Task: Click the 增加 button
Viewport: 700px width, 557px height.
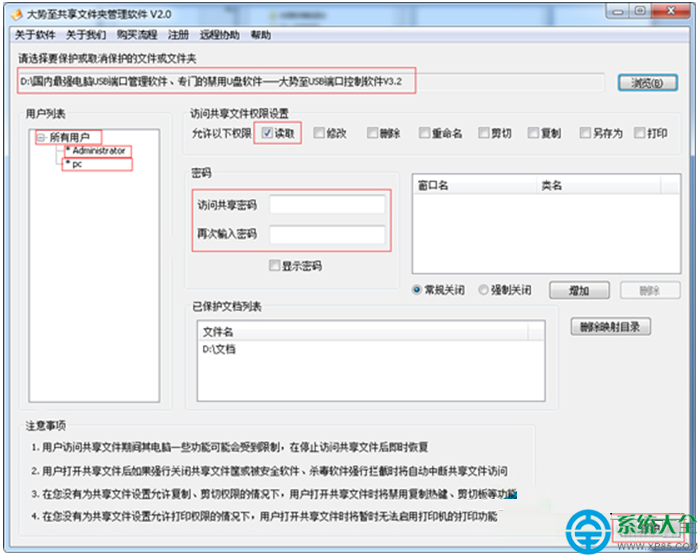Action: (x=579, y=291)
